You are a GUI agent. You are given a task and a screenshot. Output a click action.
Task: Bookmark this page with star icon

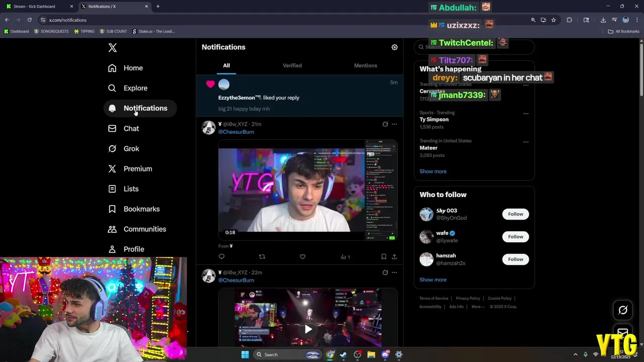[553, 20]
